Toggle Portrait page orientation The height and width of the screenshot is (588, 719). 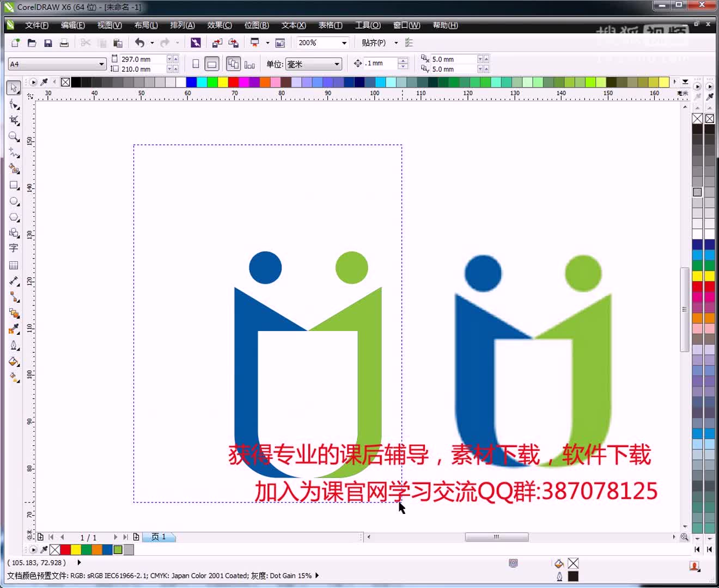coord(196,64)
